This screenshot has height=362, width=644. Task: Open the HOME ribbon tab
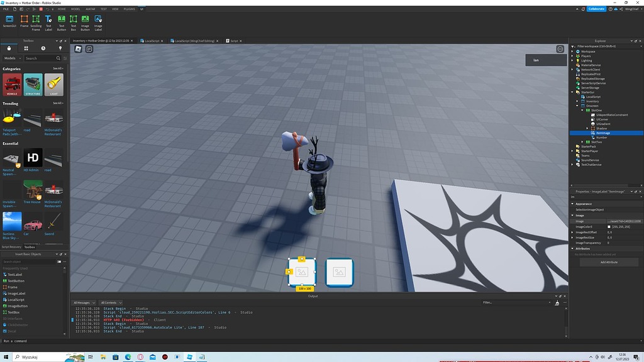point(62,9)
